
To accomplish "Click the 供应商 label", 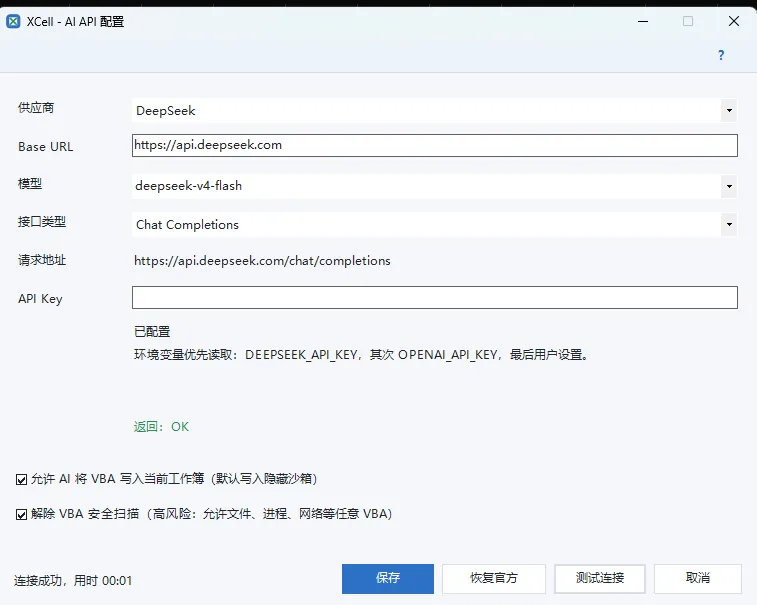I will tap(36, 108).
